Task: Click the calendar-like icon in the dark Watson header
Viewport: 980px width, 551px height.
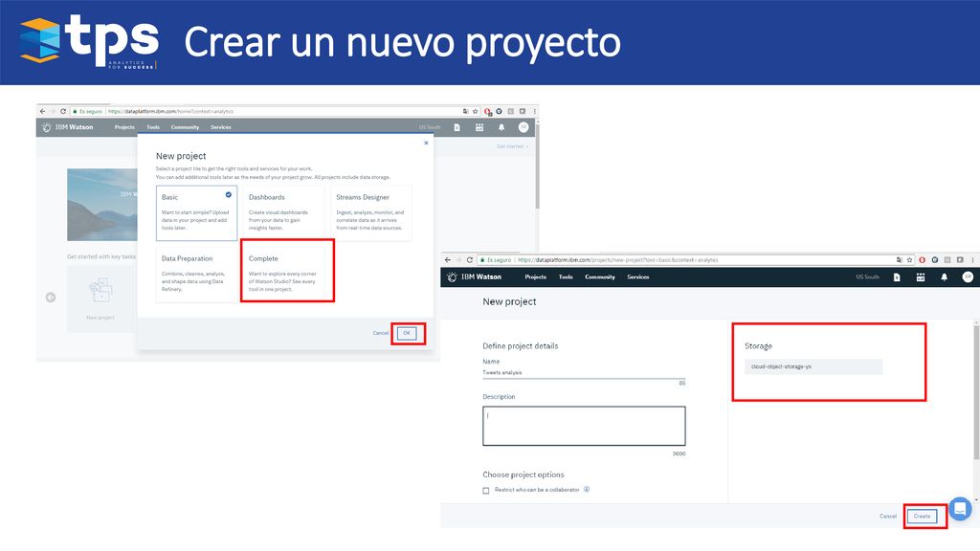Action: (x=920, y=276)
